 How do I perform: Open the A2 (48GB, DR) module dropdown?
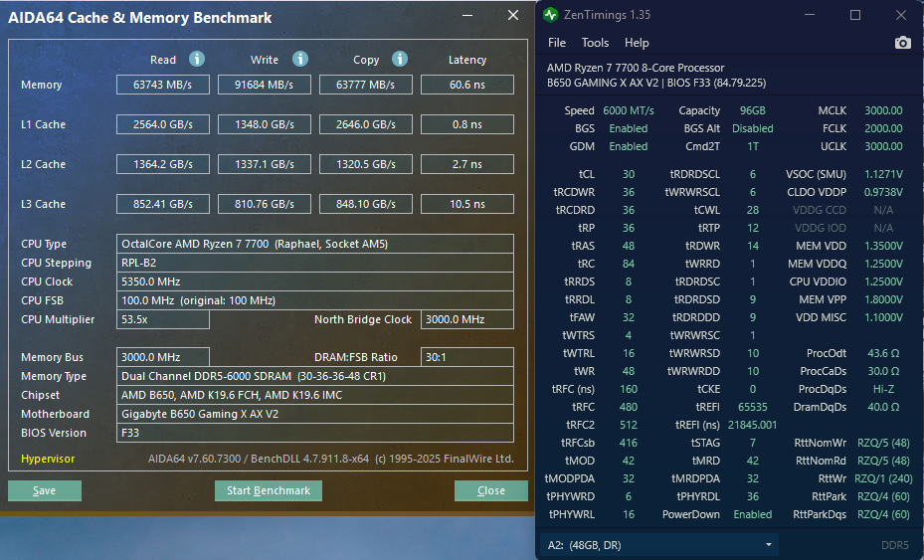(658, 545)
